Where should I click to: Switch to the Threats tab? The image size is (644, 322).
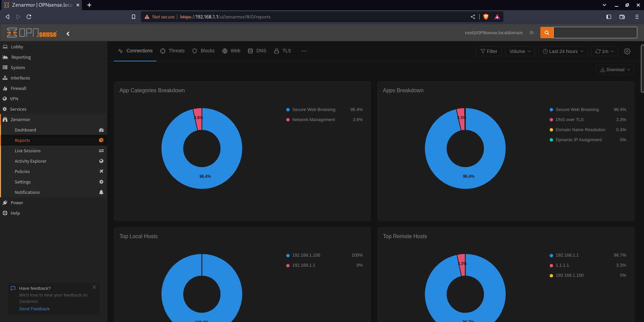point(172,51)
